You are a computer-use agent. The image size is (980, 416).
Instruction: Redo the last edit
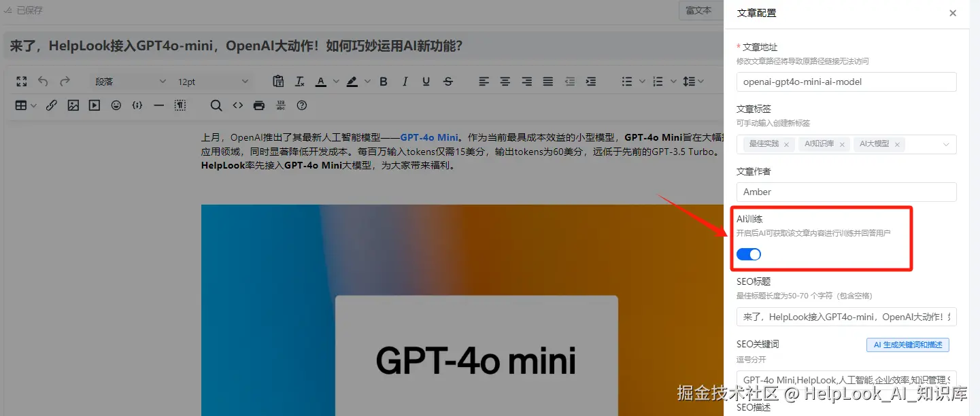click(x=65, y=82)
